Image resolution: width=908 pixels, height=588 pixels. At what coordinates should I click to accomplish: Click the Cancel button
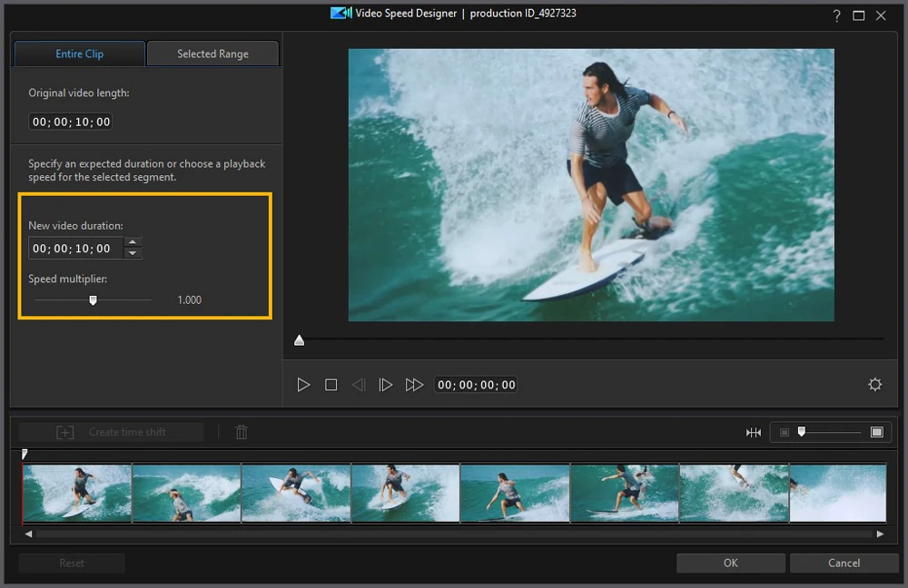844,563
